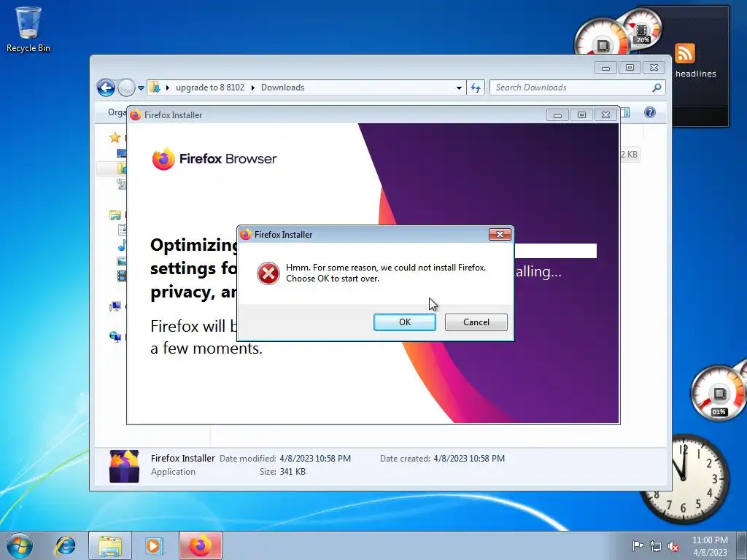Click the Firefox Installer thumbnail in details pane
Image resolution: width=747 pixels, height=560 pixels.
click(x=124, y=466)
